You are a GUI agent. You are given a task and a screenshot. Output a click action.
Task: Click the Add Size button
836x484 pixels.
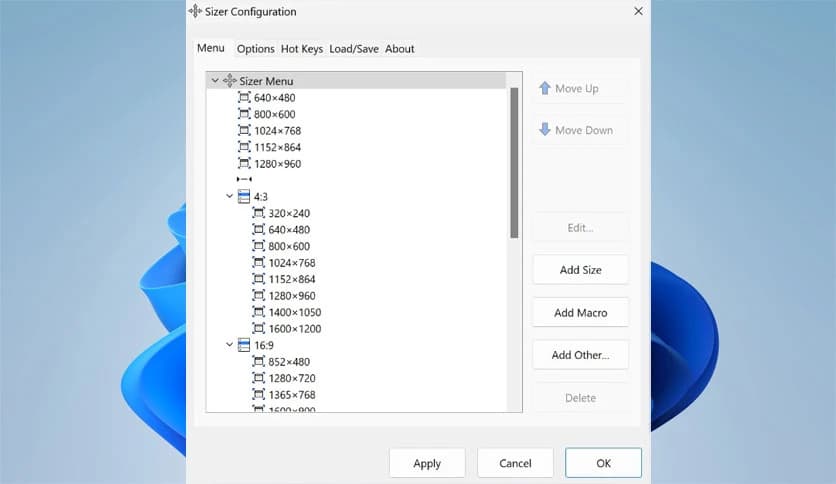click(x=580, y=270)
